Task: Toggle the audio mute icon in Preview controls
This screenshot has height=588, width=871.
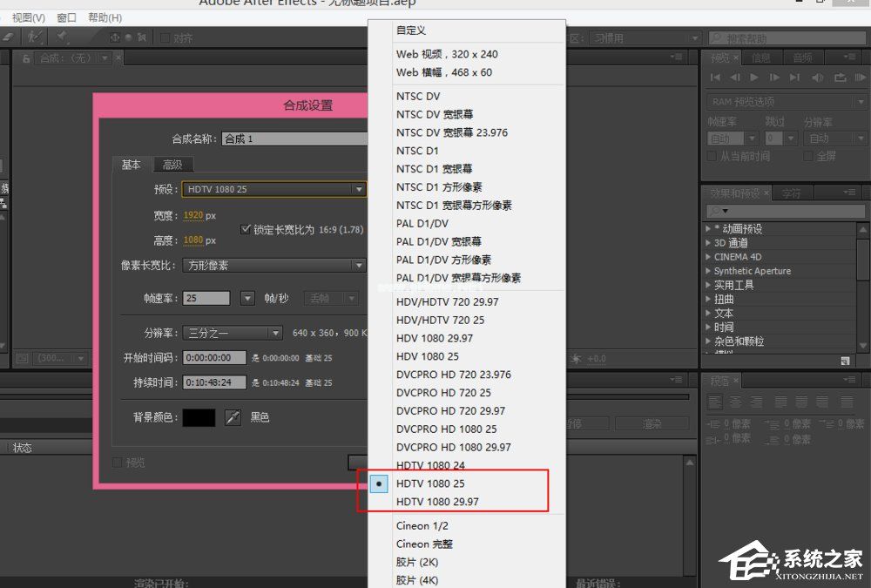Action: (817, 77)
